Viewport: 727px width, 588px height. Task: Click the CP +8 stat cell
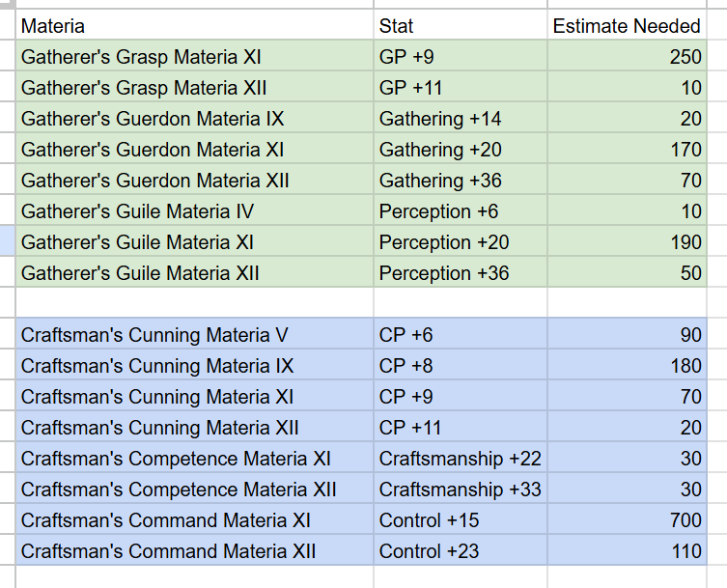461,365
